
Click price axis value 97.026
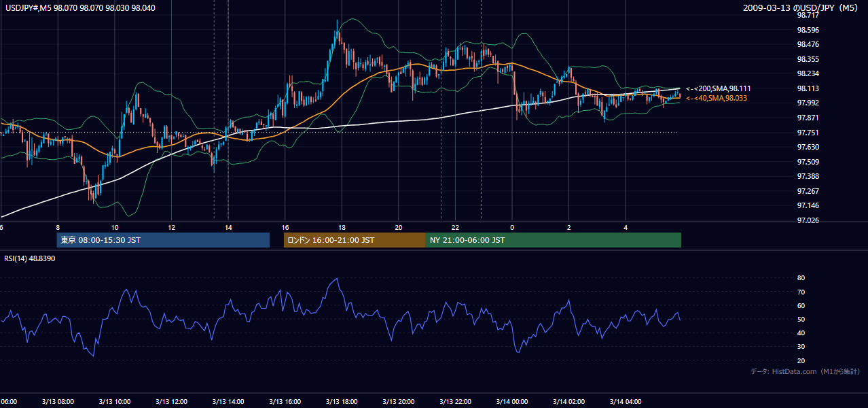[808, 220]
